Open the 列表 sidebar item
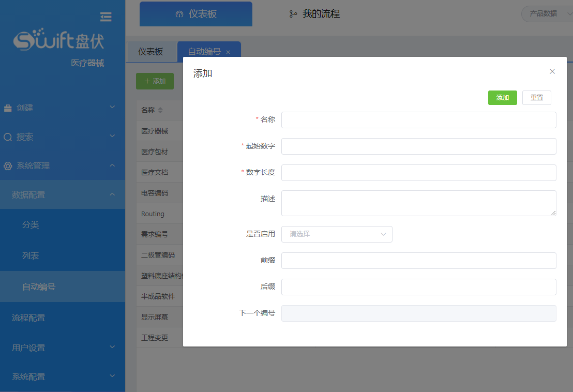The width and height of the screenshot is (573, 392). [x=63, y=256]
